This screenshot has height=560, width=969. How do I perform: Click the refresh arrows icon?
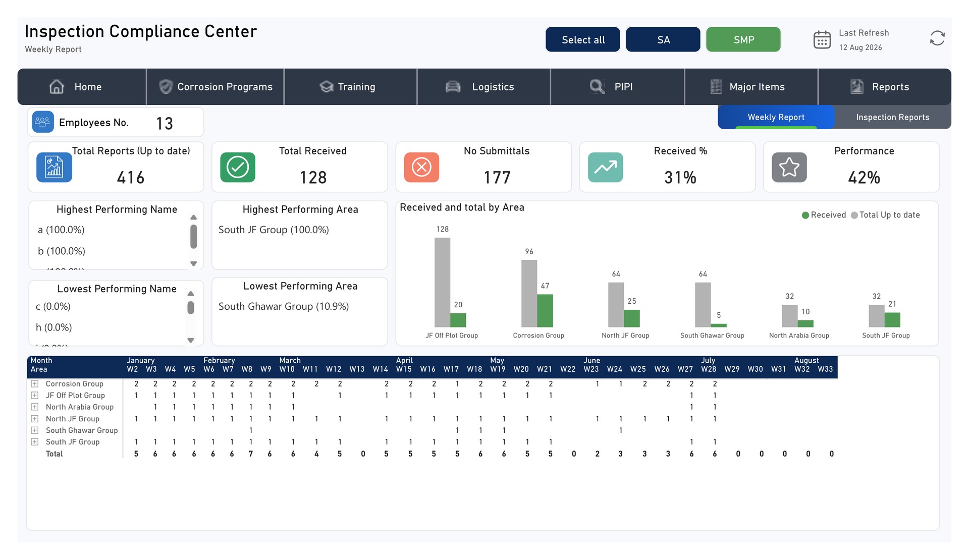point(937,38)
